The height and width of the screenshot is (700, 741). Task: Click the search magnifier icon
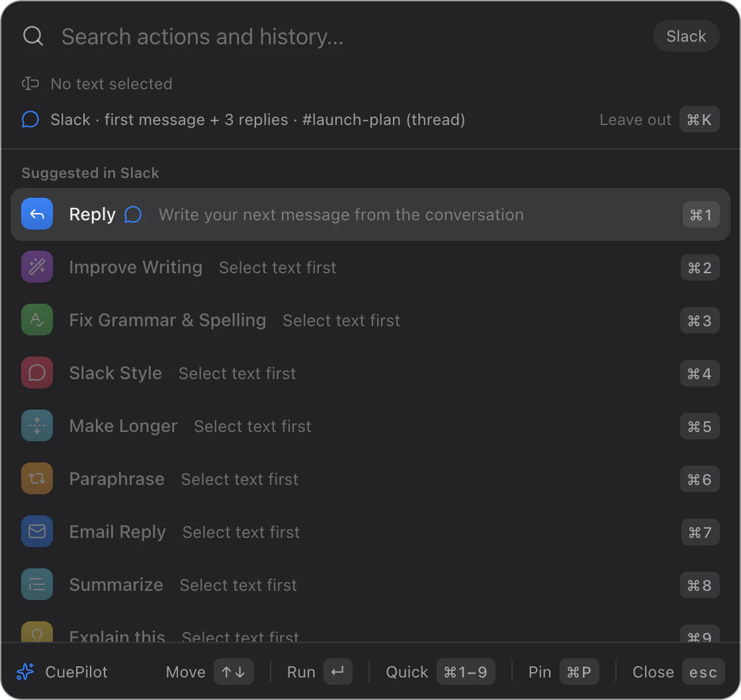(33, 36)
